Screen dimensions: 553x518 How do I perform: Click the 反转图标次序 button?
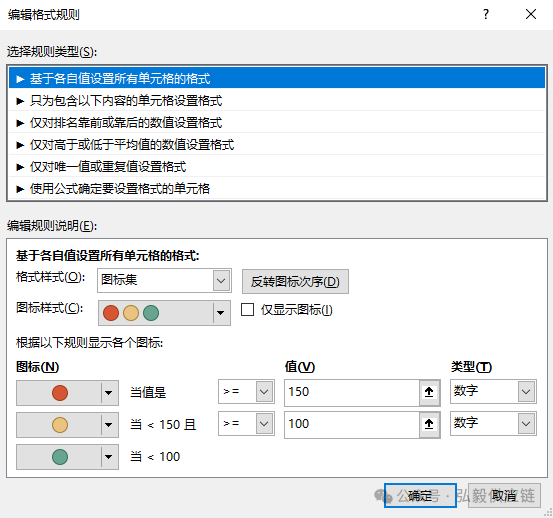pyautogui.click(x=295, y=281)
